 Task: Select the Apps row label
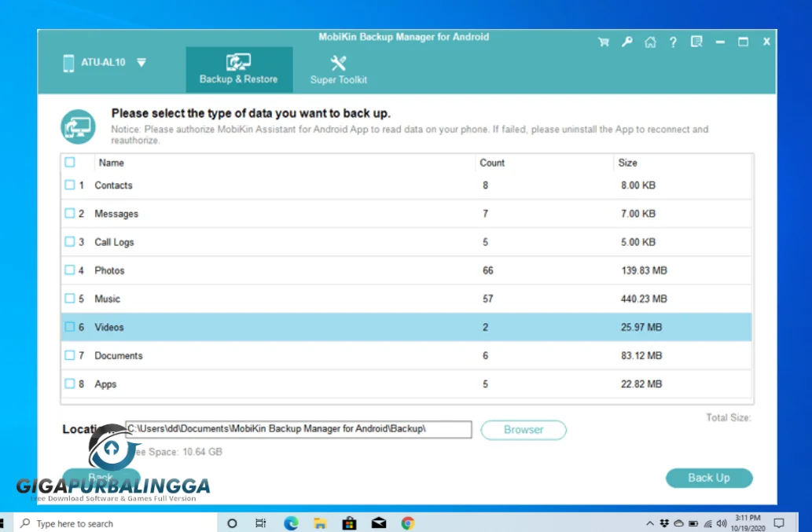[x=105, y=384]
